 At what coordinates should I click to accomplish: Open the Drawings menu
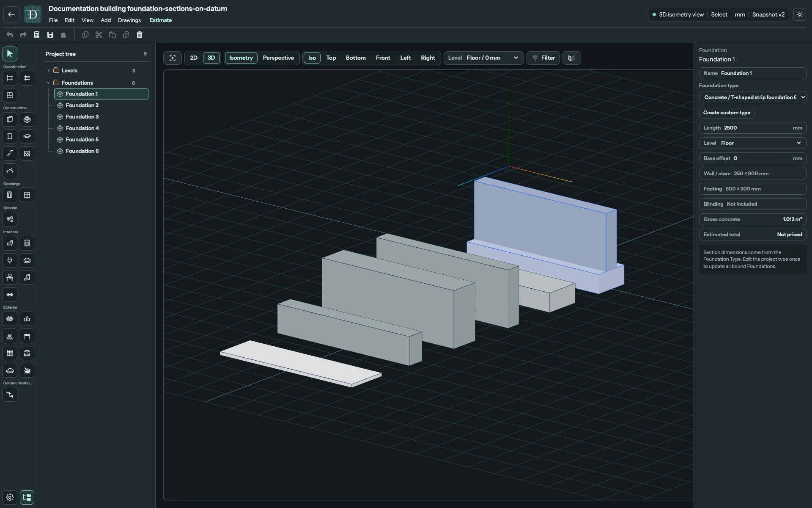click(x=129, y=20)
